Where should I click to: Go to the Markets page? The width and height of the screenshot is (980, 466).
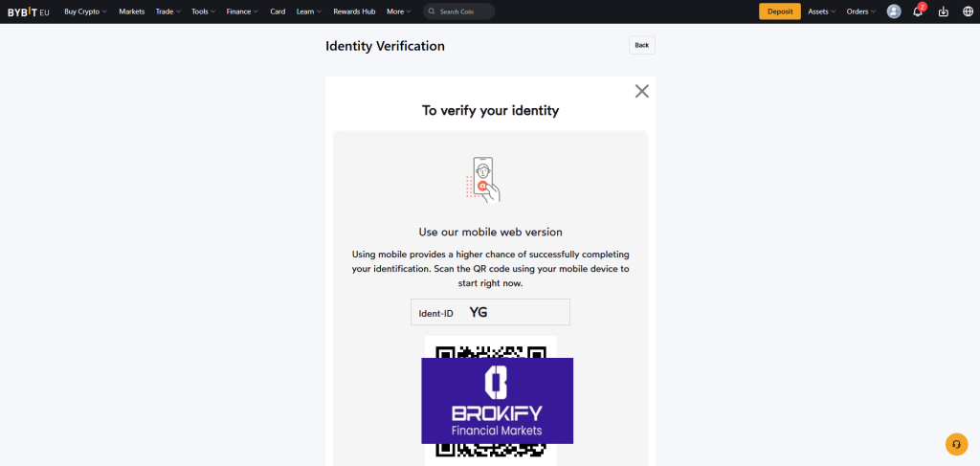(132, 11)
